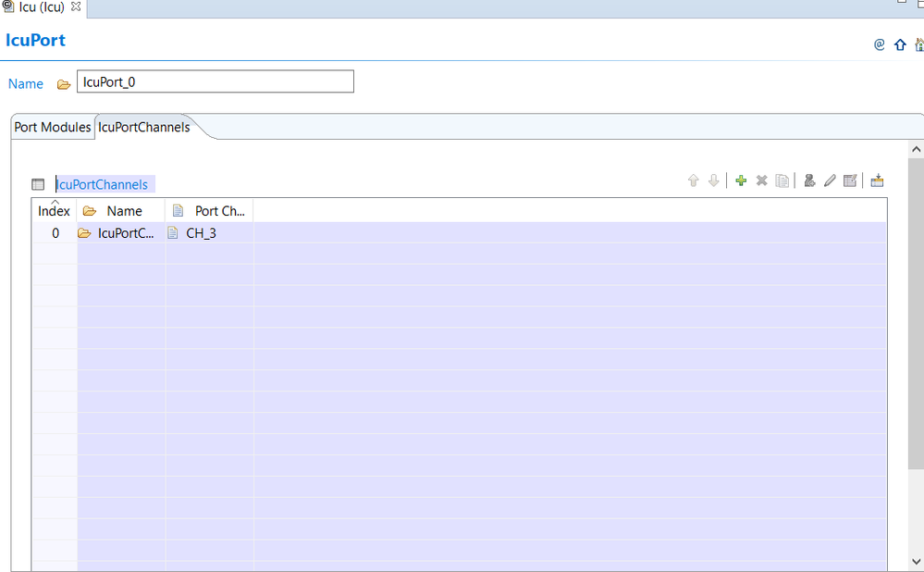Image resolution: width=924 pixels, height=572 pixels.
Task: Open folder icon in IcuPortC... row
Action: [84, 233]
